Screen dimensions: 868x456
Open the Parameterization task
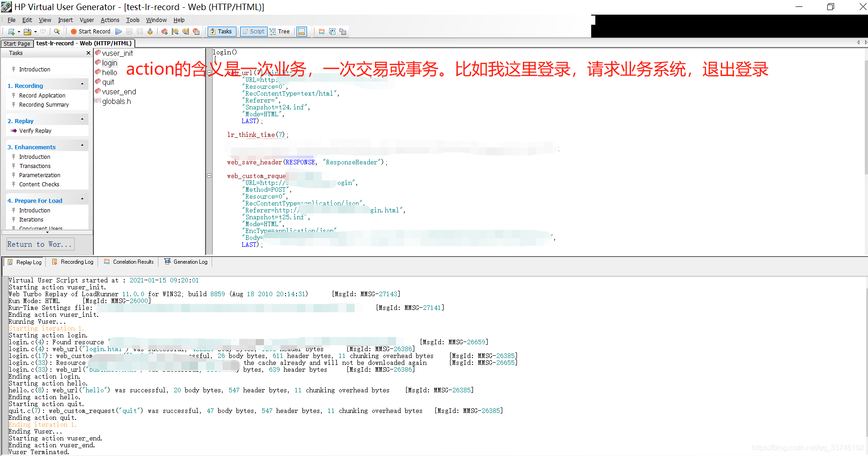[x=40, y=175]
